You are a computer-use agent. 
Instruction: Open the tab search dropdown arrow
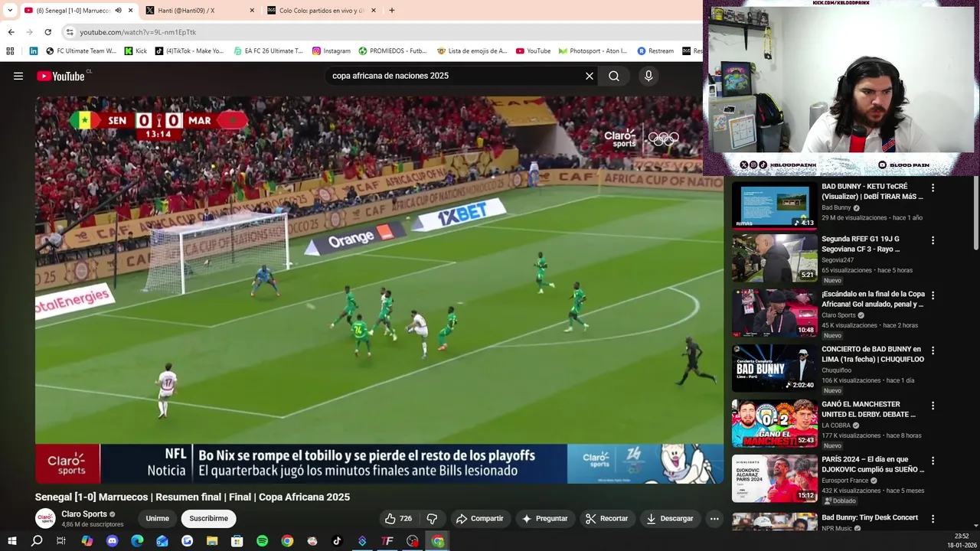[10, 11]
